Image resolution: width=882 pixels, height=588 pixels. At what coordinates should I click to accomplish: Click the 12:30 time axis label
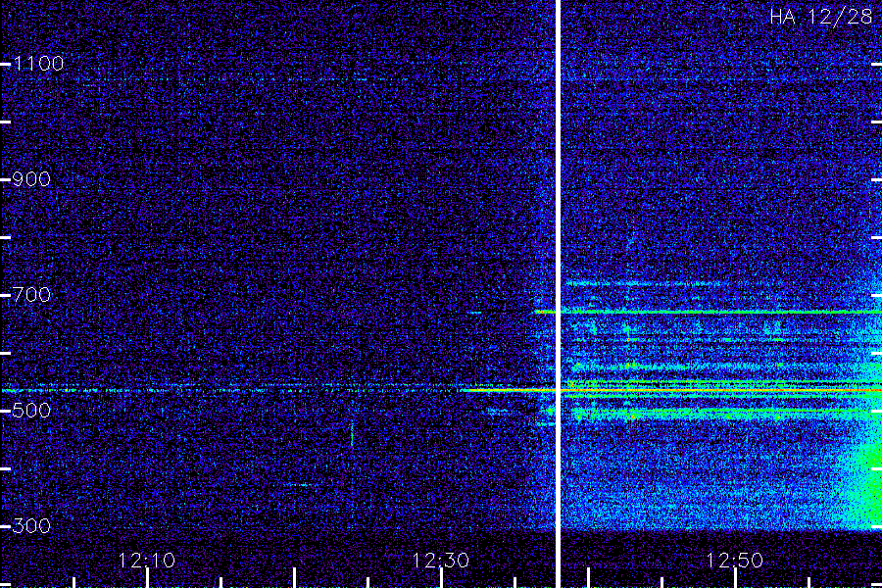click(x=440, y=561)
